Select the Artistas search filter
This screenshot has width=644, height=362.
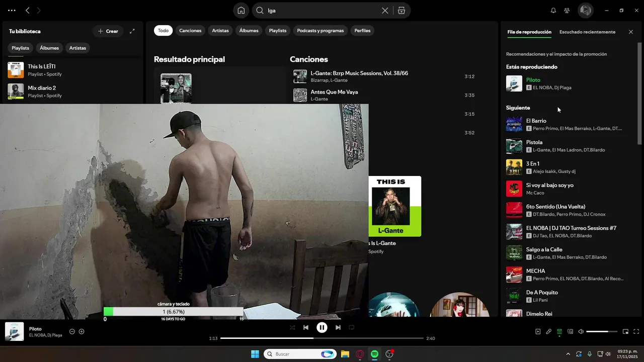pos(220,31)
